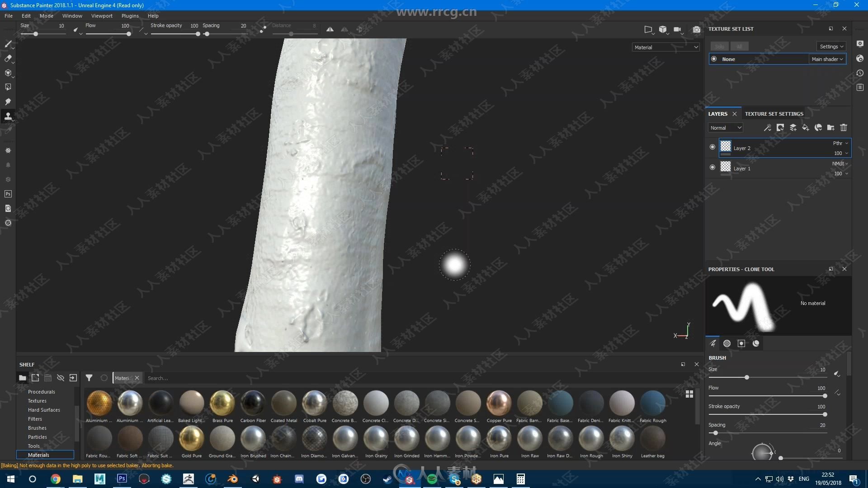Viewport: 868px width, 488px height.
Task: Open the Plugins menu
Action: click(x=129, y=15)
